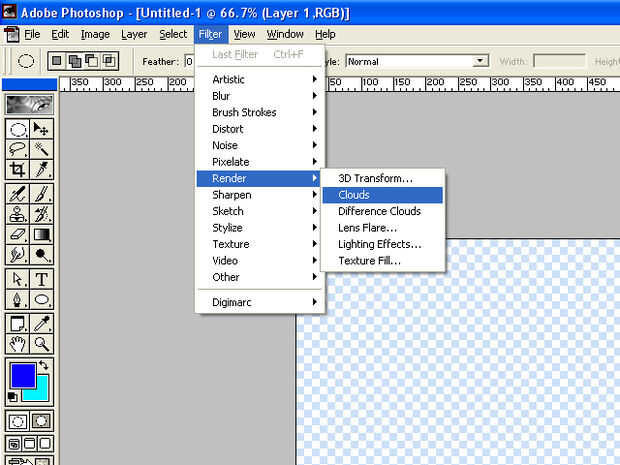
Task: Choose Texture Fill filter
Action: (382, 261)
